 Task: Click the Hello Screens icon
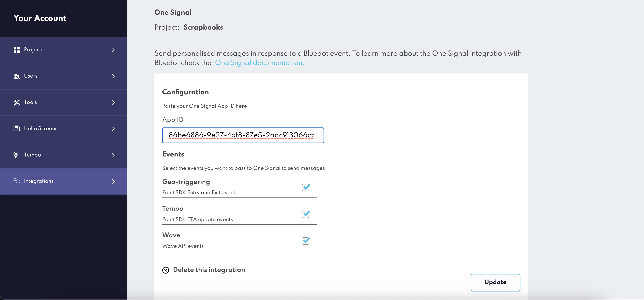point(17,128)
